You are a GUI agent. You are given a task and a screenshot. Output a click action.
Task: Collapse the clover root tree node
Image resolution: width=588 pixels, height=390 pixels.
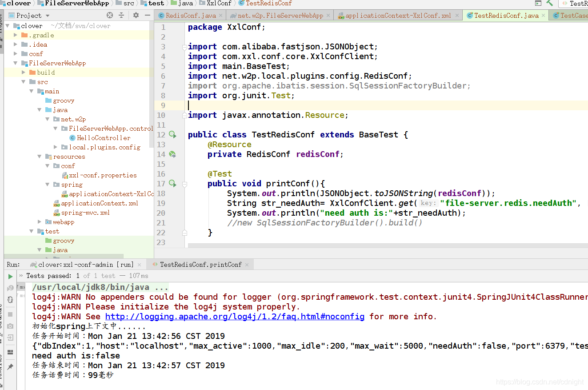(8, 26)
